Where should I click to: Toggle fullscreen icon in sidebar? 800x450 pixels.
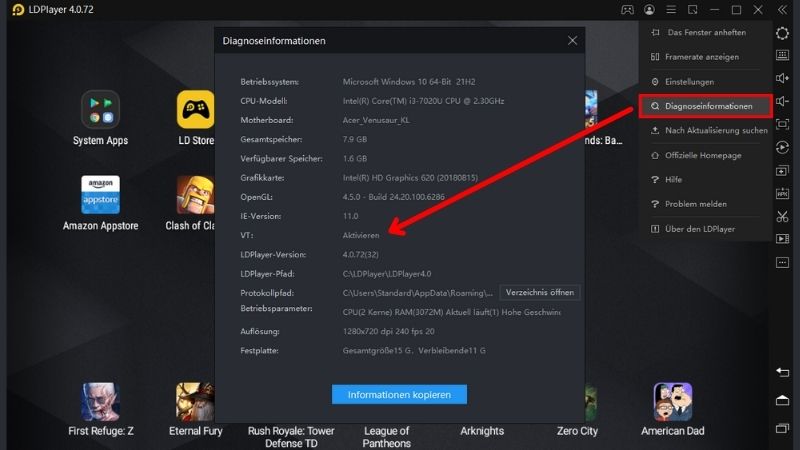[782, 124]
